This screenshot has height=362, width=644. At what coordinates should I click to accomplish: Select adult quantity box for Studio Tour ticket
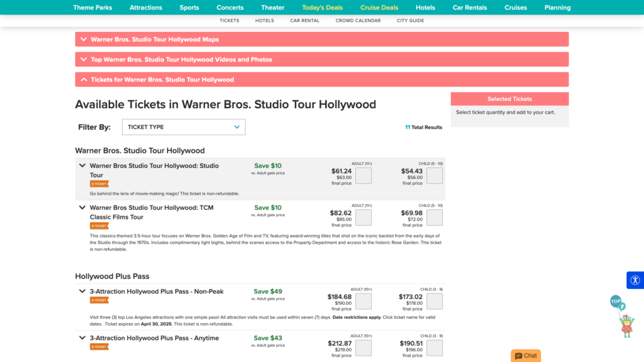[364, 176]
